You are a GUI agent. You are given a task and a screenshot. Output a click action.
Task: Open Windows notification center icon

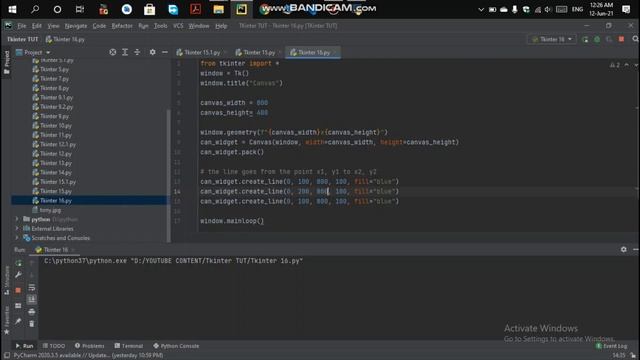(x=626, y=9)
